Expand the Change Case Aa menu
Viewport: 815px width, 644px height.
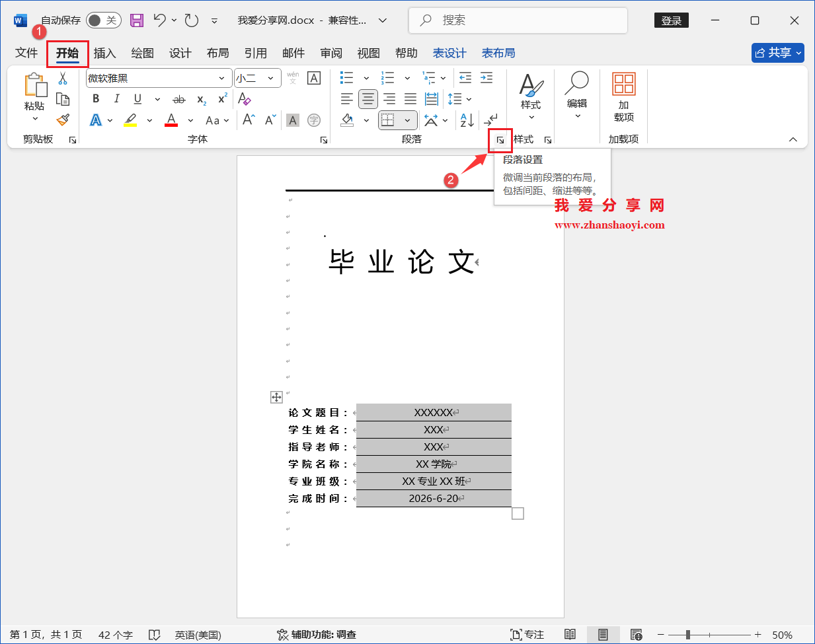pos(217,120)
